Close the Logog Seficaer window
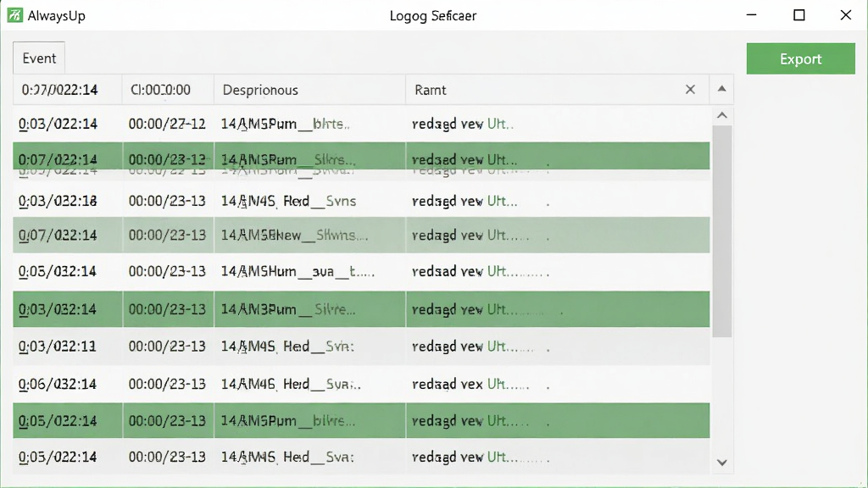The width and height of the screenshot is (868, 488). point(845,15)
